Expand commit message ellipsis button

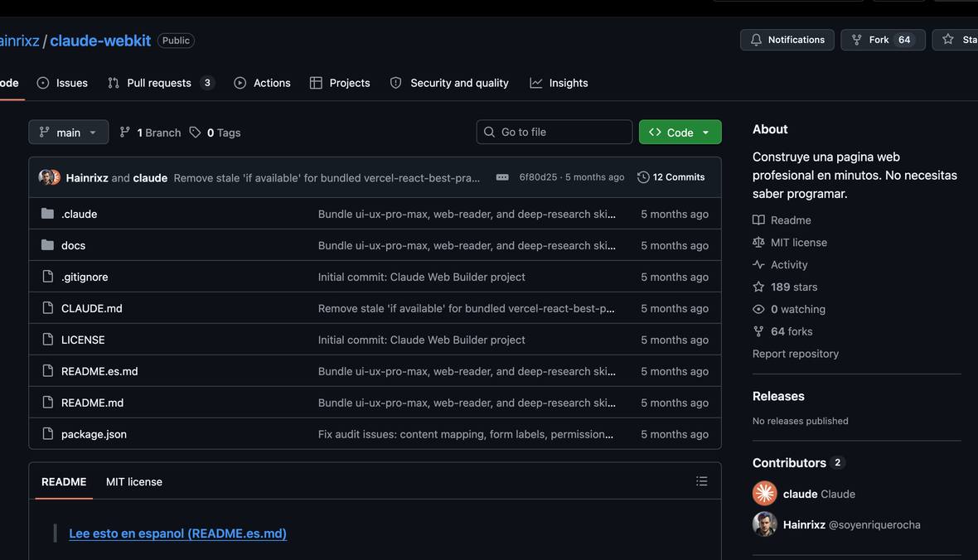(502, 177)
